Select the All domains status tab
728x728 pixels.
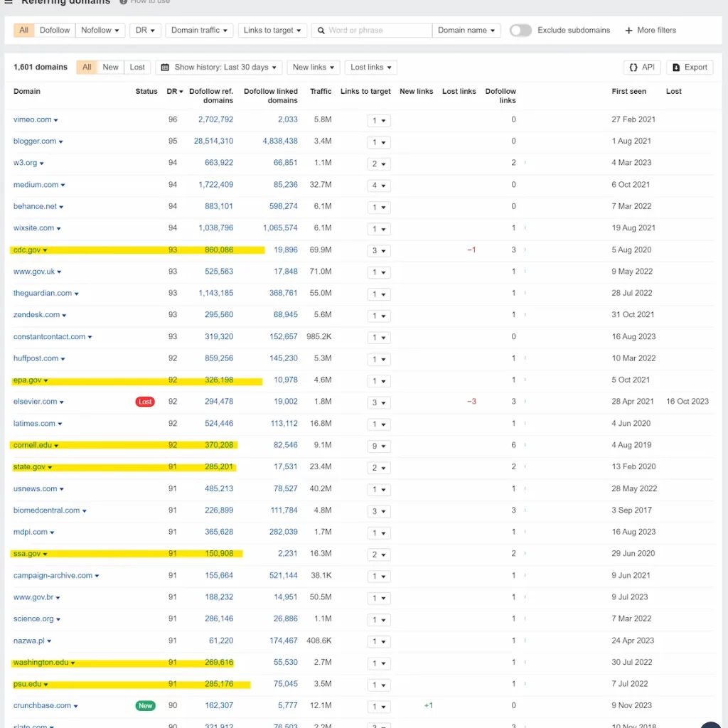pos(87,68)
